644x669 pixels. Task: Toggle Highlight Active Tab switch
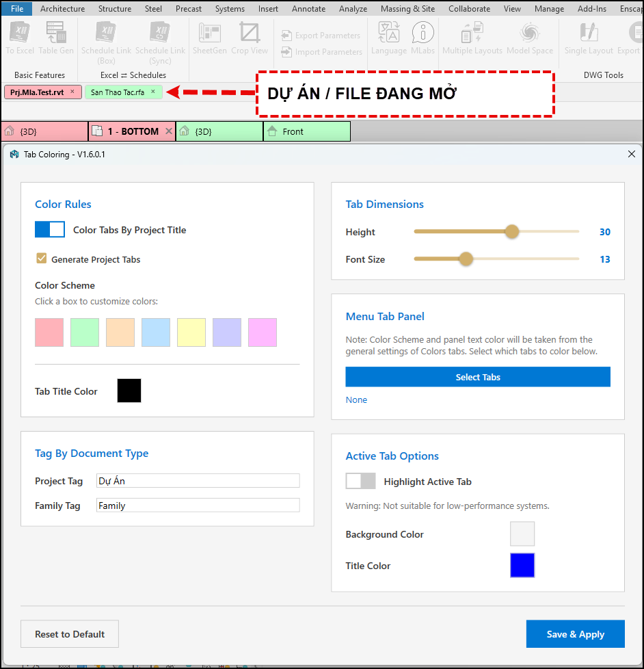[x=360, y=481]
